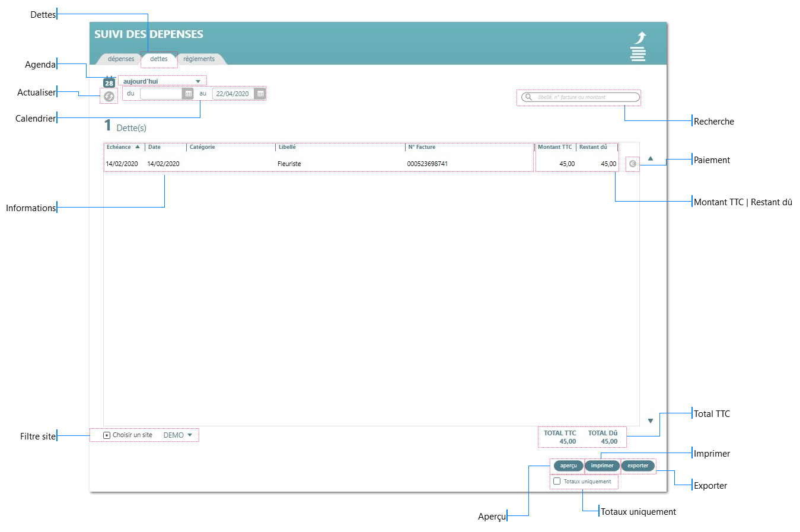Open the calendar picker for the 'du' date
This screenshot has height=532, width=800.
tap(188, 94)
